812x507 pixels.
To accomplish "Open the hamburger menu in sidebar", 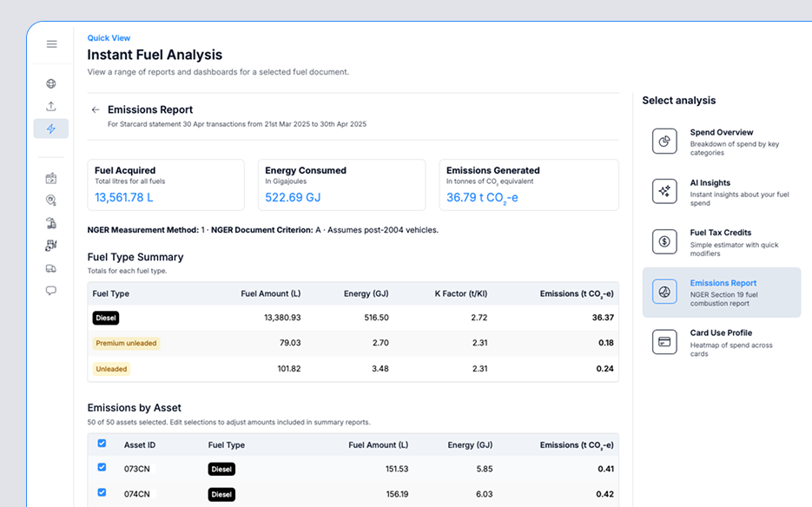I will pyautogui.click(x=51, y=44).
